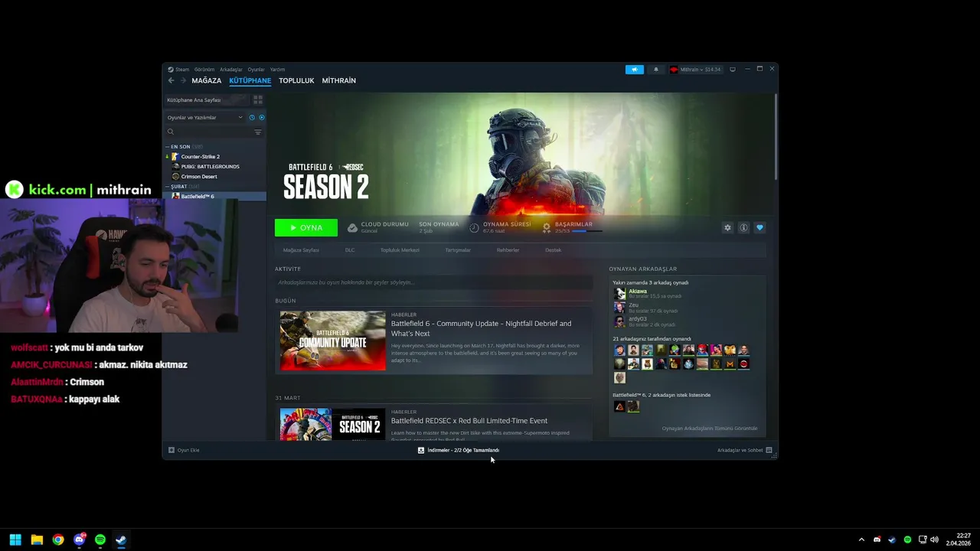Open the Yardım menu
Viewport: 980px width, 551px height.
coord(277,70)
